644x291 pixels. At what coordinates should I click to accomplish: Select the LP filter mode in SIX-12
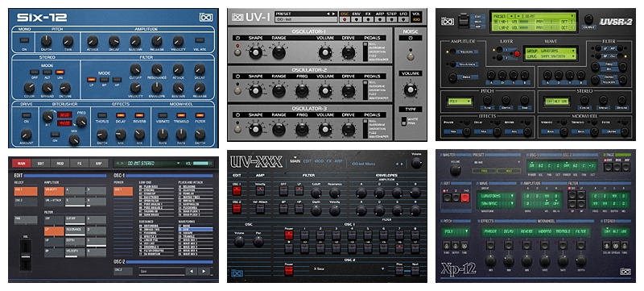coord(91,79)
